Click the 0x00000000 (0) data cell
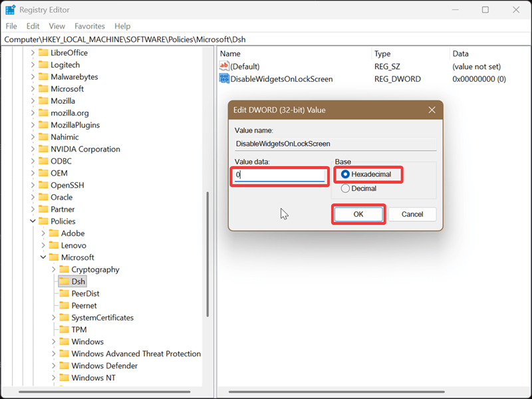The height and width of the screenshot is (399, 532). point(479,79)
